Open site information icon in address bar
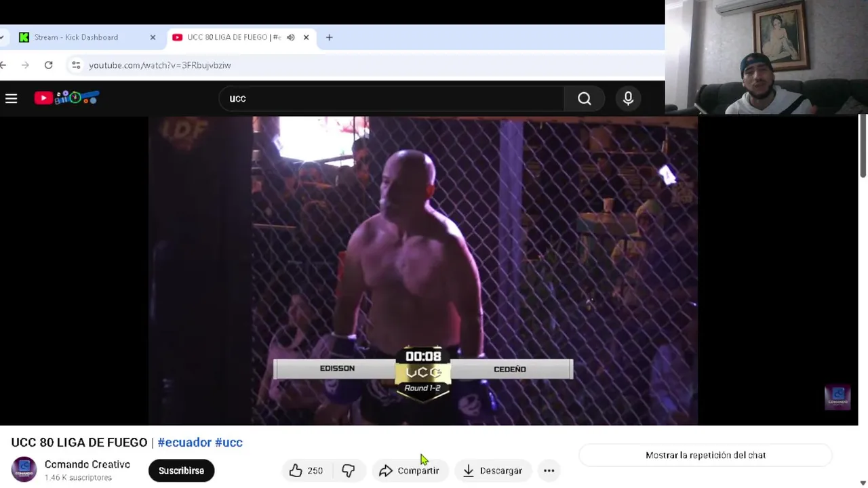This screenshot has height=488, width=868. point(76,65)
